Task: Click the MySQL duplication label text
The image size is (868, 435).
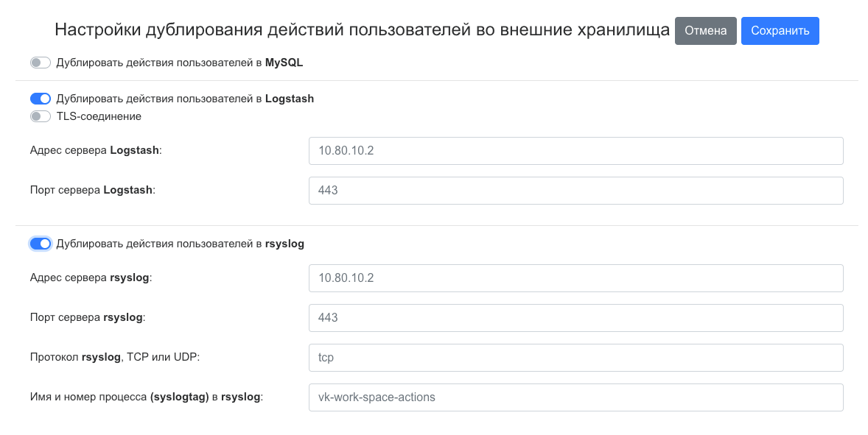Action: [x=180, y=63]
